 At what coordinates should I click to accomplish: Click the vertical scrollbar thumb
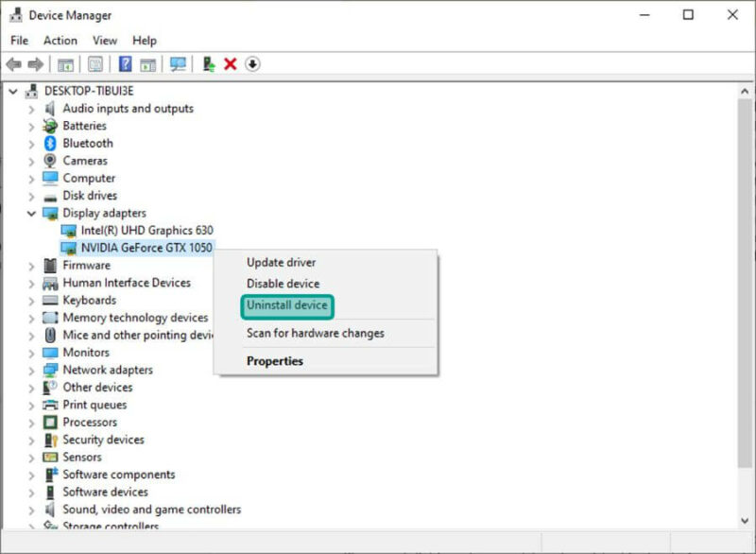(x=745, y=283)
